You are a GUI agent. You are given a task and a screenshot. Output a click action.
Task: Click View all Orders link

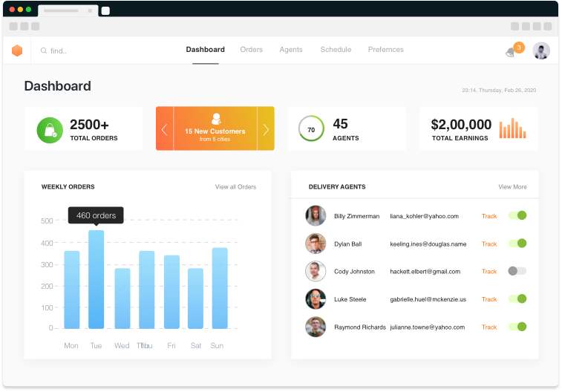pos(235,186)
